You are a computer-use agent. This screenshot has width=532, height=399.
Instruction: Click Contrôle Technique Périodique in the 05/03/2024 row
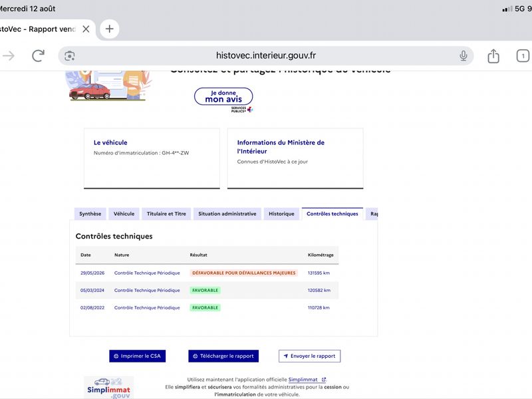147,290
